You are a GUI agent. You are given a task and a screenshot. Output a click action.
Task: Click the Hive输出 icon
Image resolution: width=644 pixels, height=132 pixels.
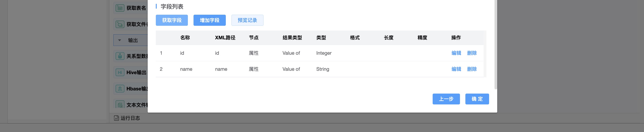tap(120, 72)
